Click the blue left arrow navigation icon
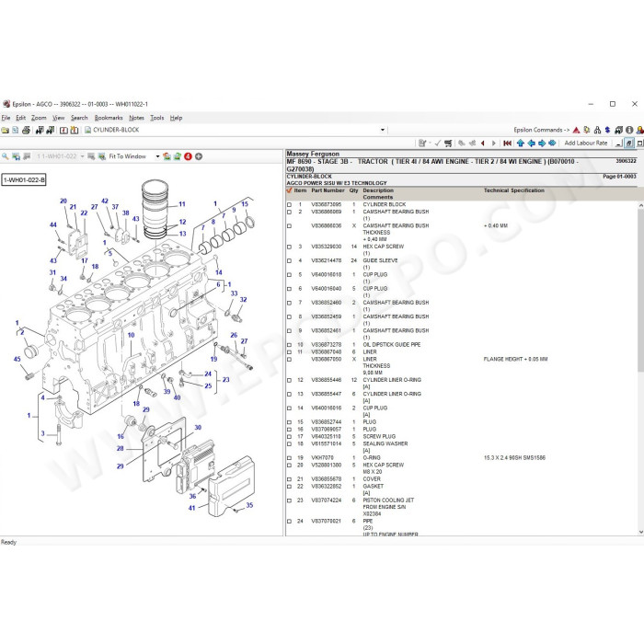This screenshot has width=644, height=644. pyautogui.click(x=531, y=143)
